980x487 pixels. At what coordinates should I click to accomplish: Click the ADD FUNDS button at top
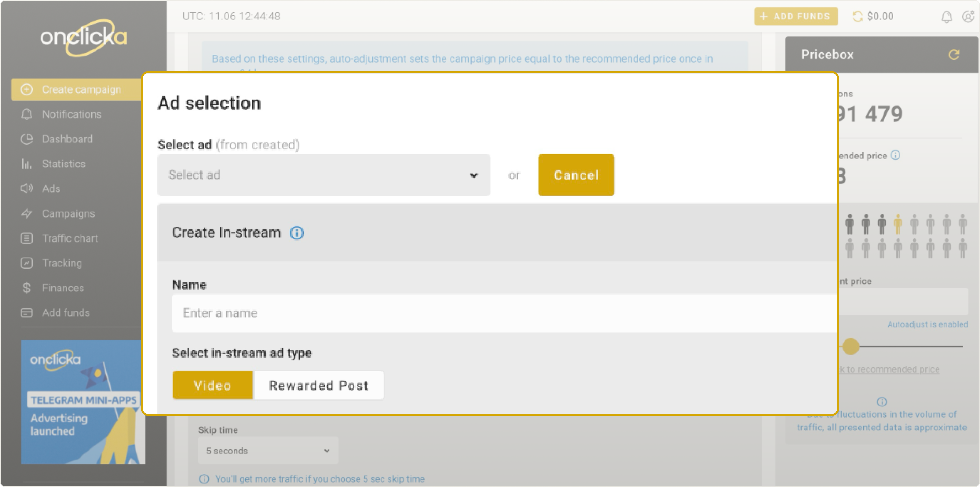(796, 16)
